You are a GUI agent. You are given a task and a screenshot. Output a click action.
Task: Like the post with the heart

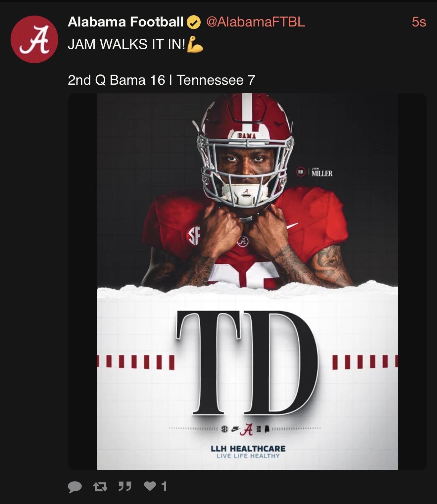pyautogui.click(x=150, y=486)
